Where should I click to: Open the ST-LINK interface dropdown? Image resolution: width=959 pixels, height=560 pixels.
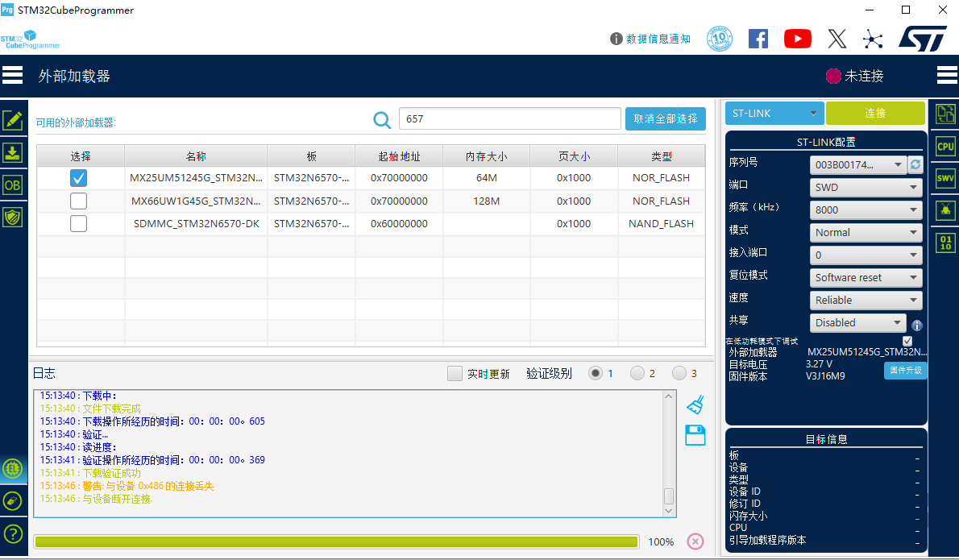(774, 113)
